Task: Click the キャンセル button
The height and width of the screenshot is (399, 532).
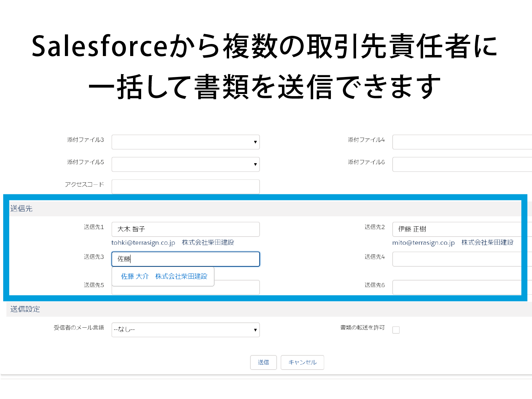Action: click(x=302, y=362)
